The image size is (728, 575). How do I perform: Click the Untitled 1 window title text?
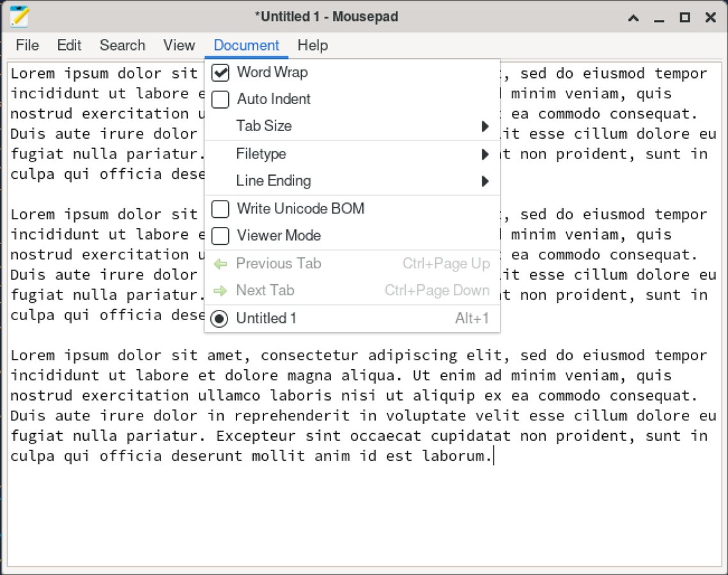(327, 17)
